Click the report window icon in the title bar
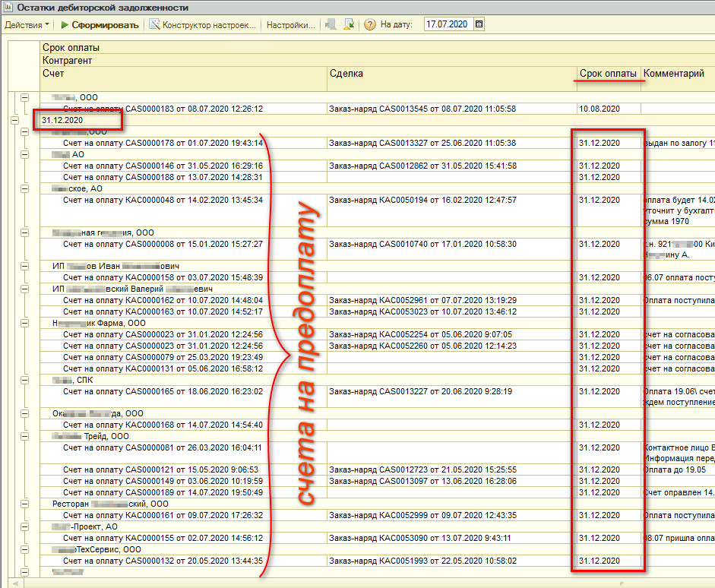715x588 pixels. pyautogui.click(x=8, y=8)
